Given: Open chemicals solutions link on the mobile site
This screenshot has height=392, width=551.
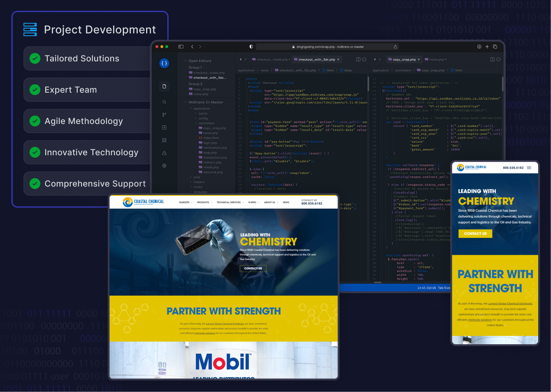Looking at the screenshot, I should [480, 320].
